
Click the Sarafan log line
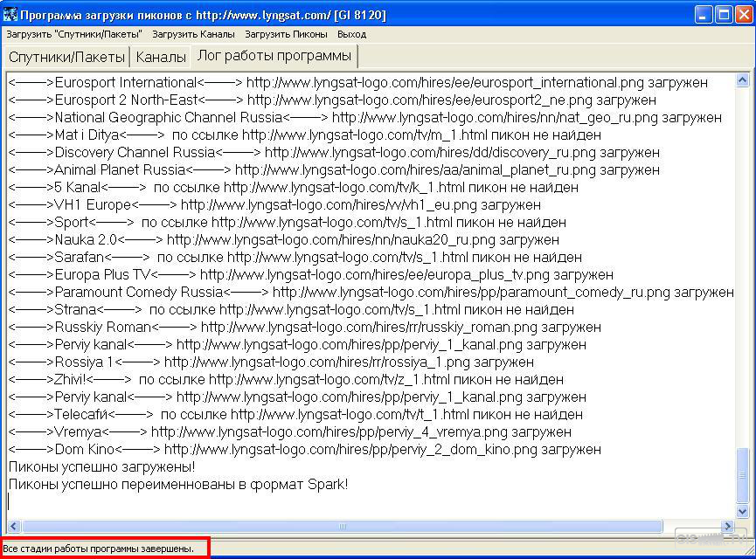click(295, 258)
